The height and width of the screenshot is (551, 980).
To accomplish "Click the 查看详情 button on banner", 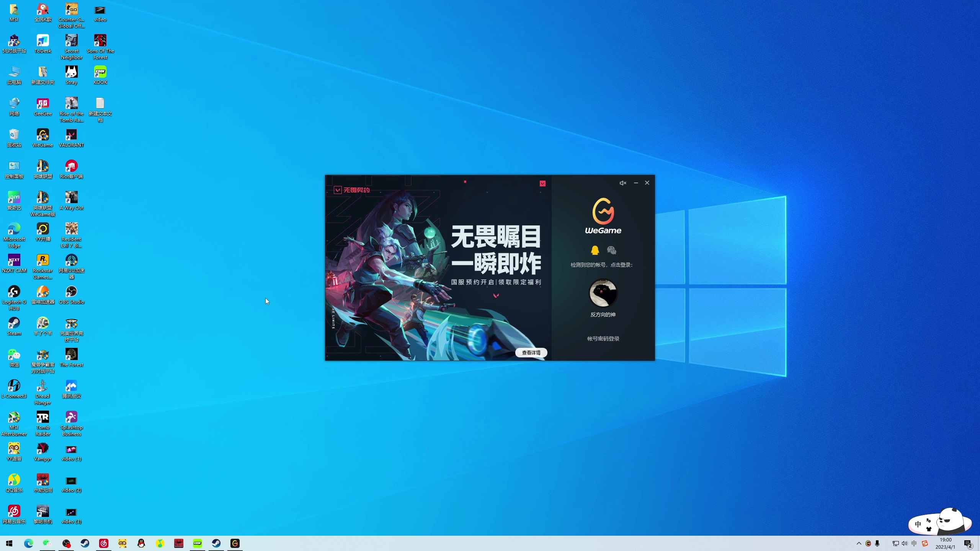I will [531, 352].
